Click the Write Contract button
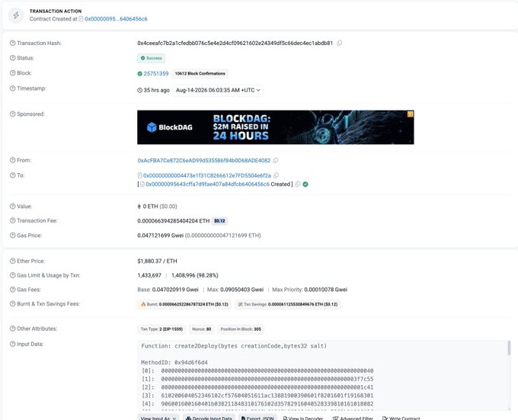 401,418
